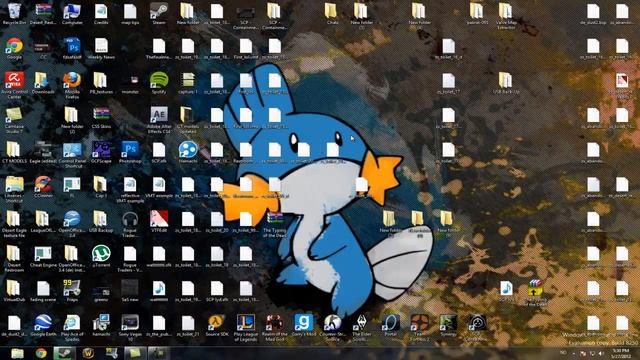Launch the Mozilla Firefox desktop shortcut
640x360 pixels.
tap(72, 85)
